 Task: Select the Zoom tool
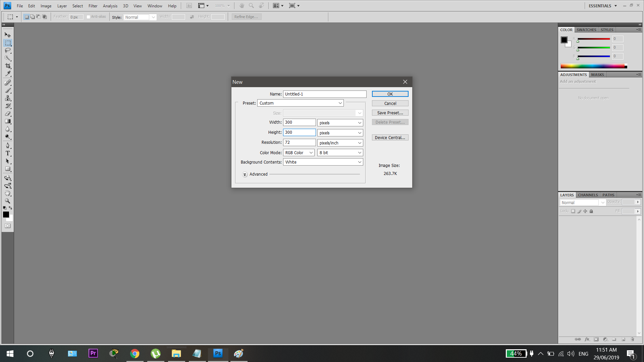[x=7, y=201]
